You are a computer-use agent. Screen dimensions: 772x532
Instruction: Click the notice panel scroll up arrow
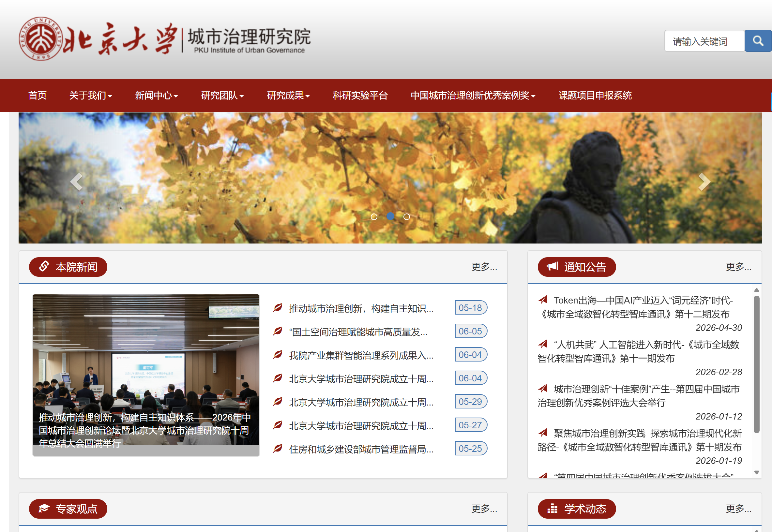[757, 290]
